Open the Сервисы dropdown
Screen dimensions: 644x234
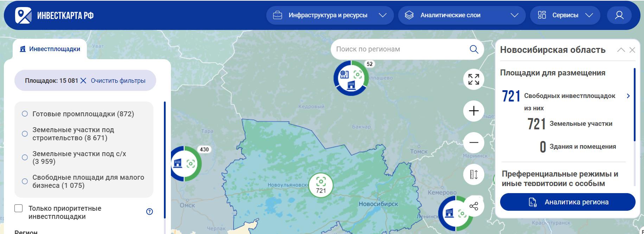(x=565, y=15)
